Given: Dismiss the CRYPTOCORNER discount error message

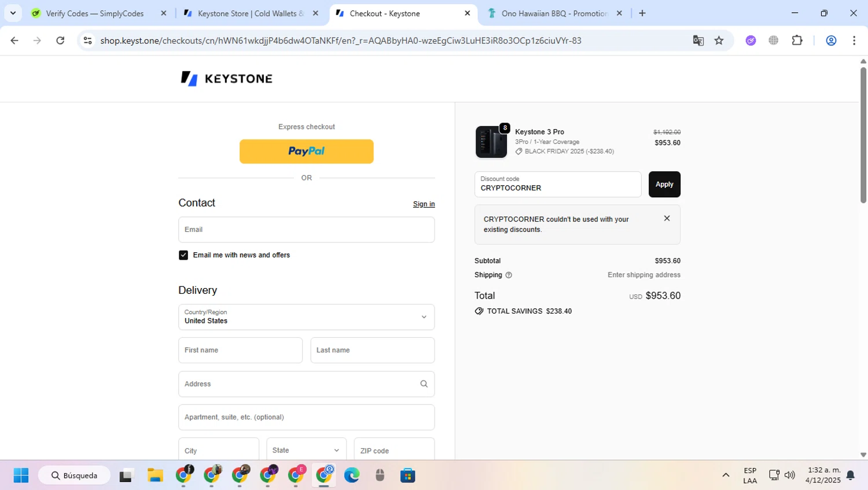Looking at the screenshot, I should pyautogui.click(x=667, y=218).
